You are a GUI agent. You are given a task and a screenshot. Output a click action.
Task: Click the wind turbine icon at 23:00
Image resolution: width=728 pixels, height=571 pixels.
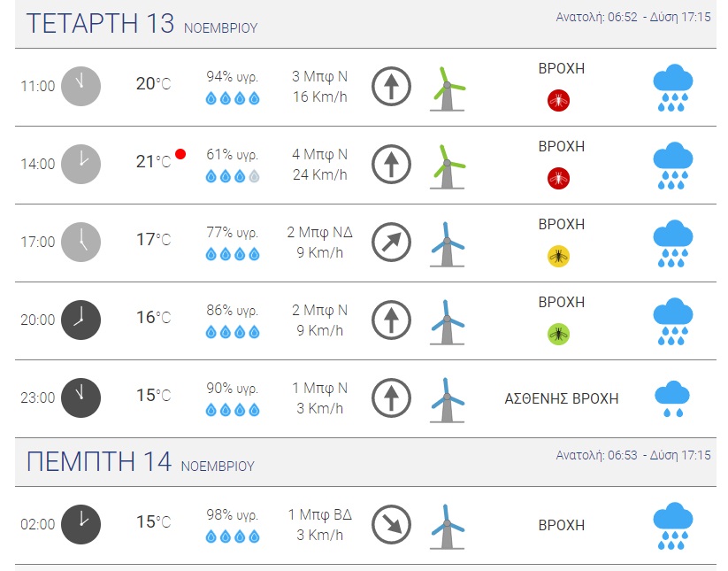(x=447, y=399)
